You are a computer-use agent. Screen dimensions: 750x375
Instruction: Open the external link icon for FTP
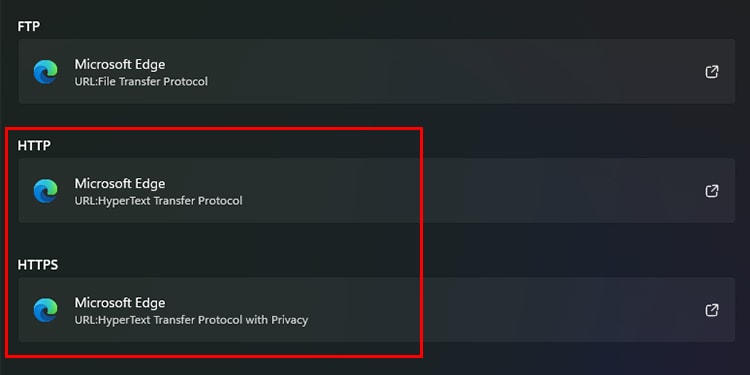click(x=712, y=72)
